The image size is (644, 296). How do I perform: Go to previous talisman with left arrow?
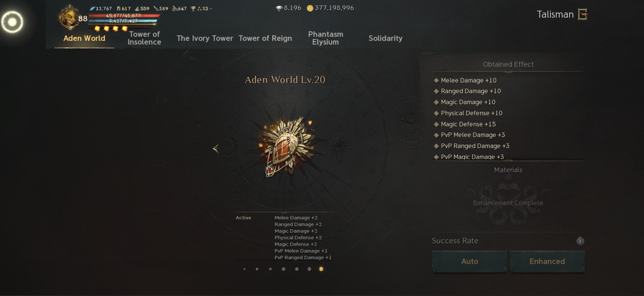pyautogui.click(x=216, y=149)
